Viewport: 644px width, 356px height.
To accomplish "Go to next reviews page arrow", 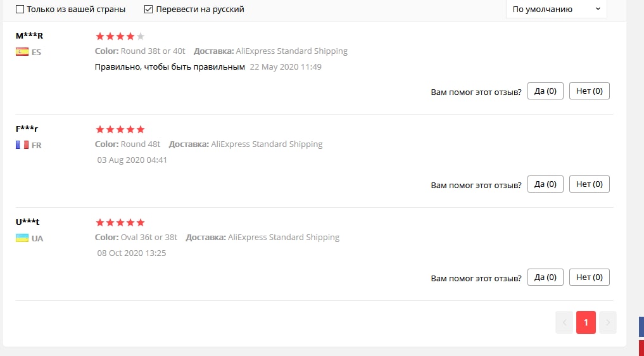I will click(608, 322).
